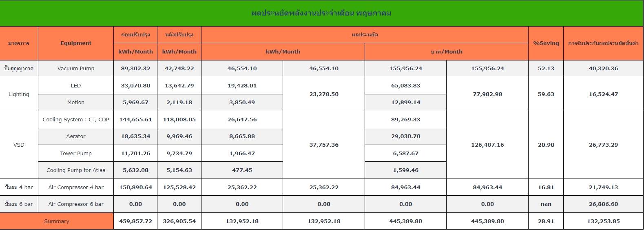
Task: Click the orange Summary cell
Action: (57, 221)
